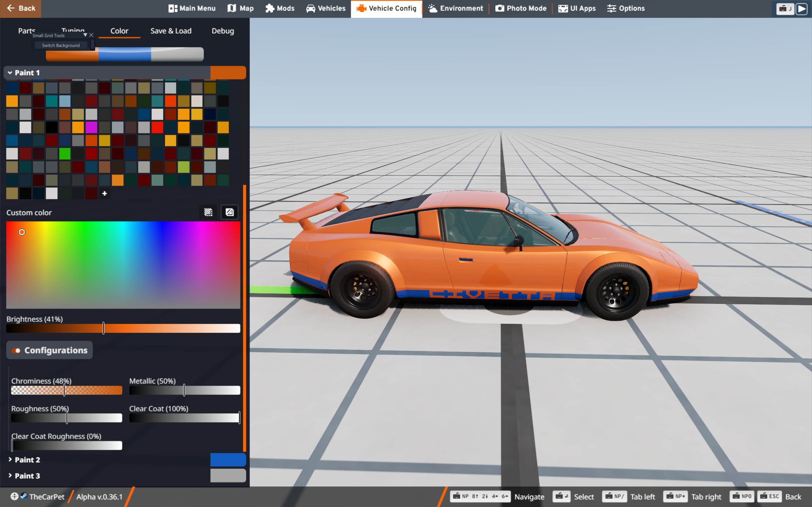Open the Debug tab
Image resolution: width=812 pixels, height=507 pixels.
point(222,31)
